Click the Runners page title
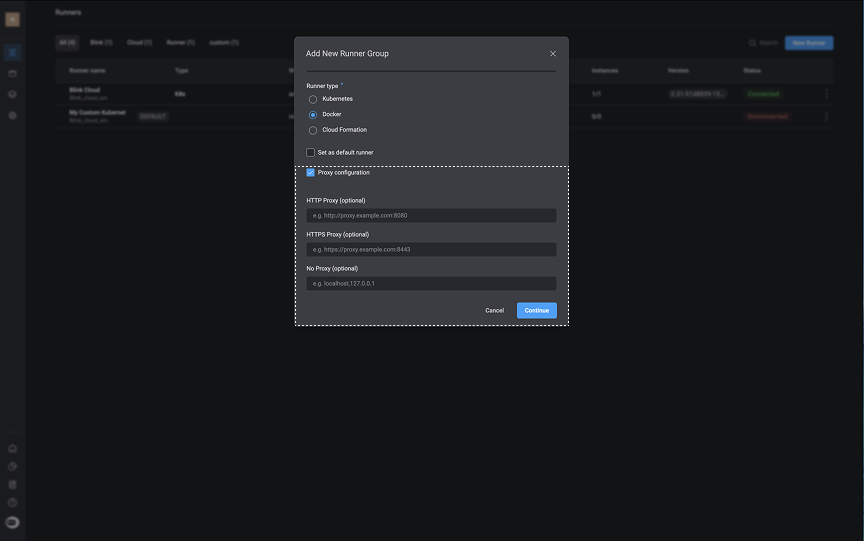The width and height of the screenshot is (864, 541). pyautogui.click(x=68, y=12)
